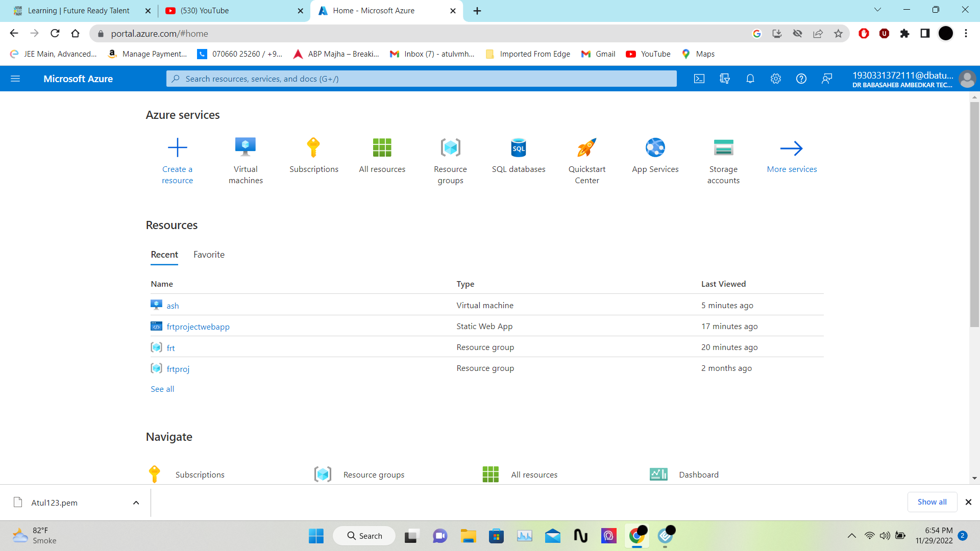Open the hamburger menu to show portal sidebar
This screenshot has width=980, height=551.
pyautogui.click(x=15, y=79)
